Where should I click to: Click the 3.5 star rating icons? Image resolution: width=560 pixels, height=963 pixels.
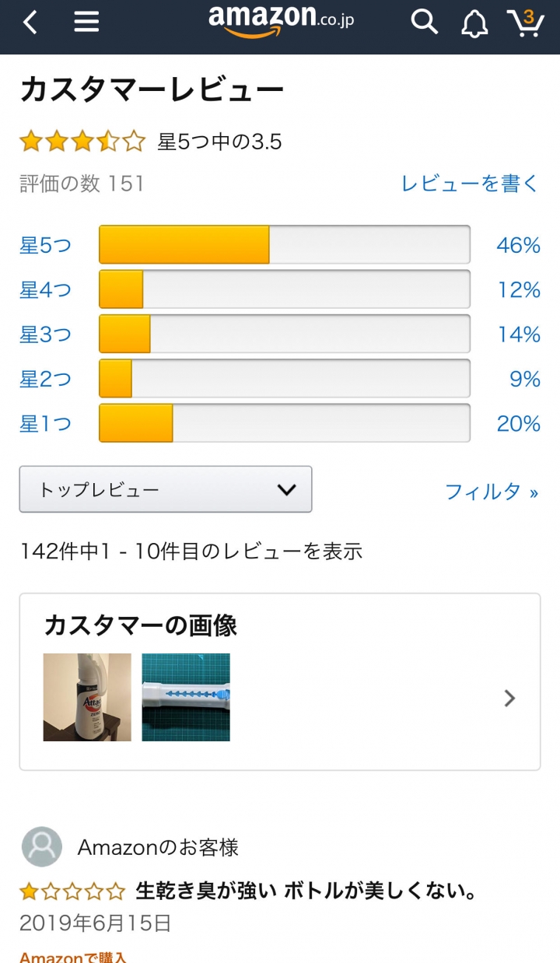click(82, 142)
